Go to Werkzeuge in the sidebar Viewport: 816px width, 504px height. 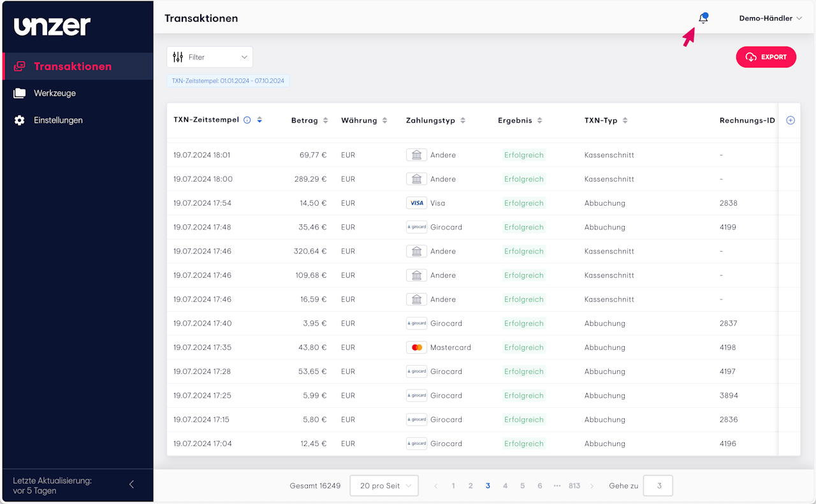point(55,94)
